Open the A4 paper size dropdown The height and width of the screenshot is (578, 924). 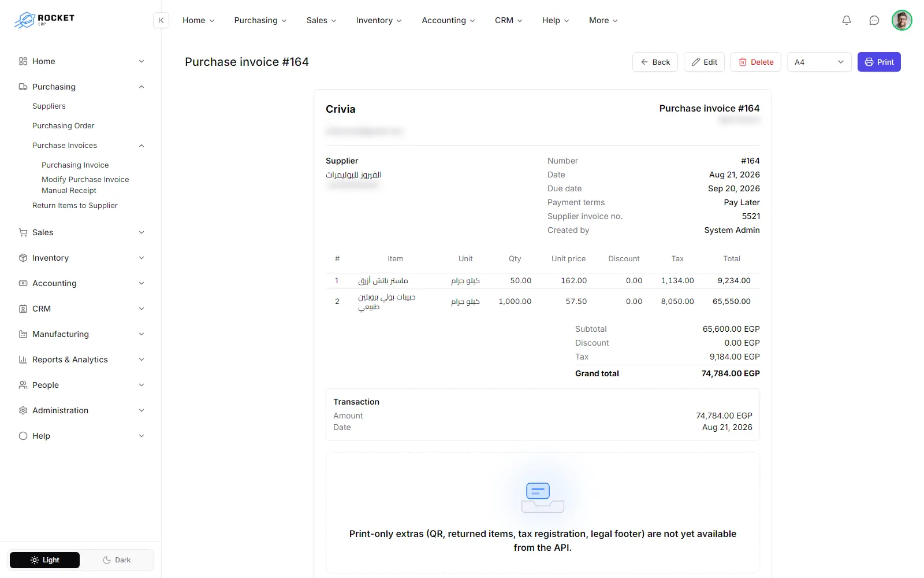coord(819,62)
